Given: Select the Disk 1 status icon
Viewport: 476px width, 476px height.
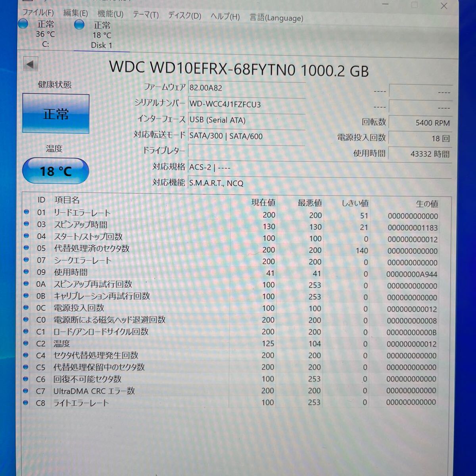Looking at the screenshot, I should pyautogui.click(x=79, y=25).
